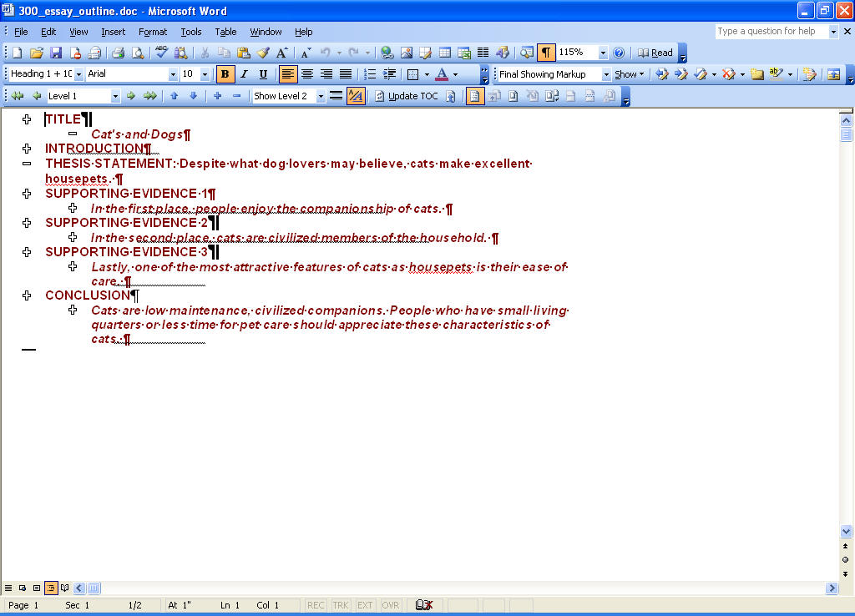Insert a Microsoft Excel worksheet
Screen dimensions: 855x616
pyautogui.click(x=464, y=53)
